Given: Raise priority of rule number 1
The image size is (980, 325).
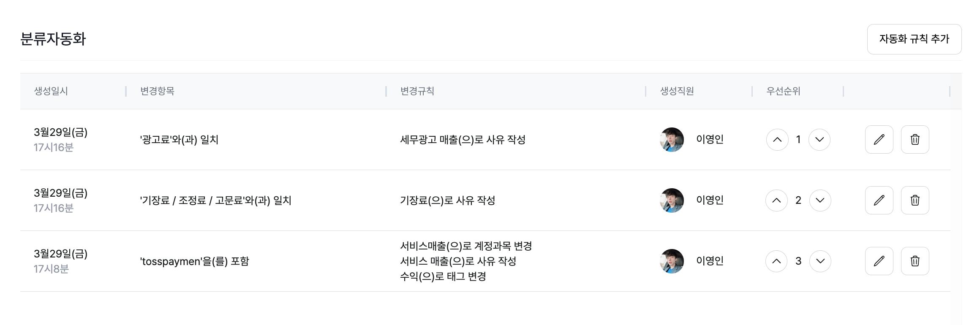Looking at the screenshot, I should [x=777, y=140].
